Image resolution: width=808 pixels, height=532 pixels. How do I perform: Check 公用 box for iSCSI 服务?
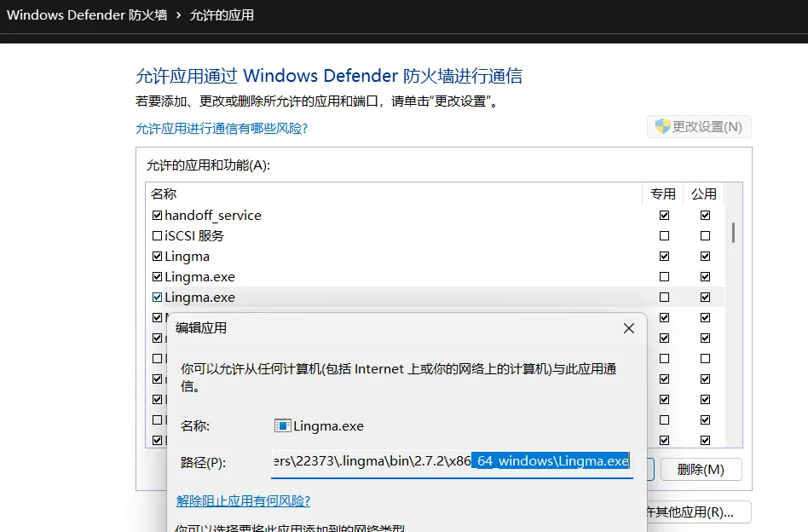pyautogui.click(x=706, y=235)
